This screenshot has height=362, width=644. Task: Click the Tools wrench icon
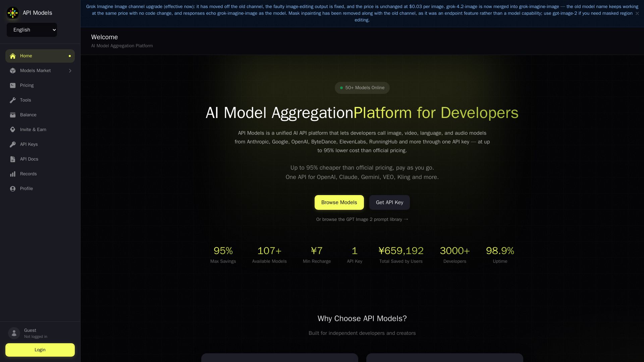13,100
